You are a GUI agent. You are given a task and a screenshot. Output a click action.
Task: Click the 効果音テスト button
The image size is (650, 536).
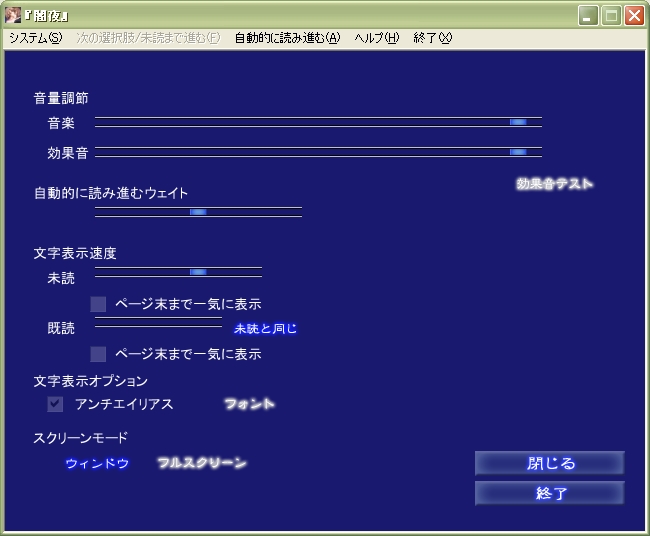(x=554, y=183)
